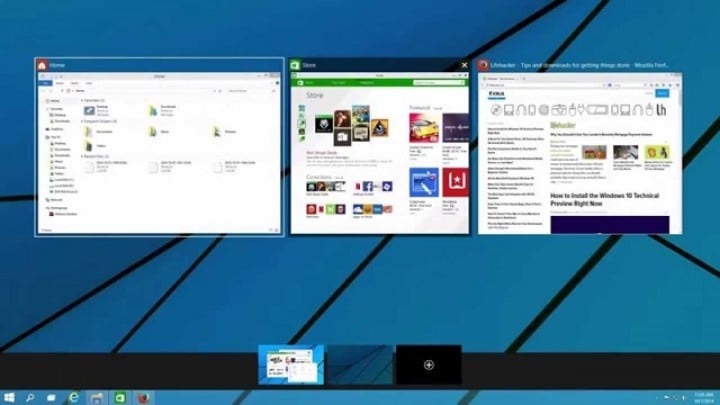Screen dimensions: 720x405
Task: Launch Internet Explorer from the taskbar
Action: point(73,397)
